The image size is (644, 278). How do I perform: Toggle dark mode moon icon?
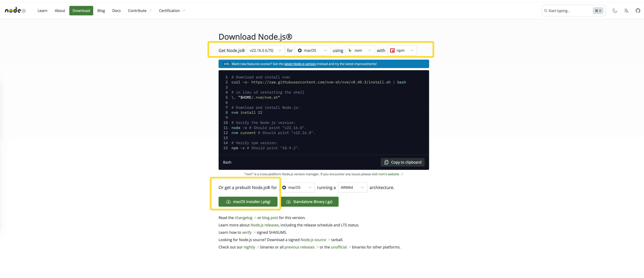click(x=615, y=11)
